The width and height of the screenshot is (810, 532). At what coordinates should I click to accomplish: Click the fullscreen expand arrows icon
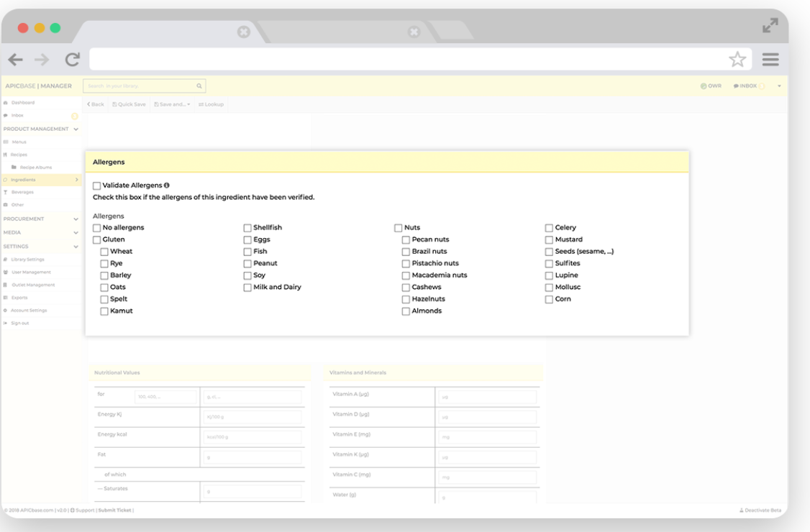click(770, 25)
